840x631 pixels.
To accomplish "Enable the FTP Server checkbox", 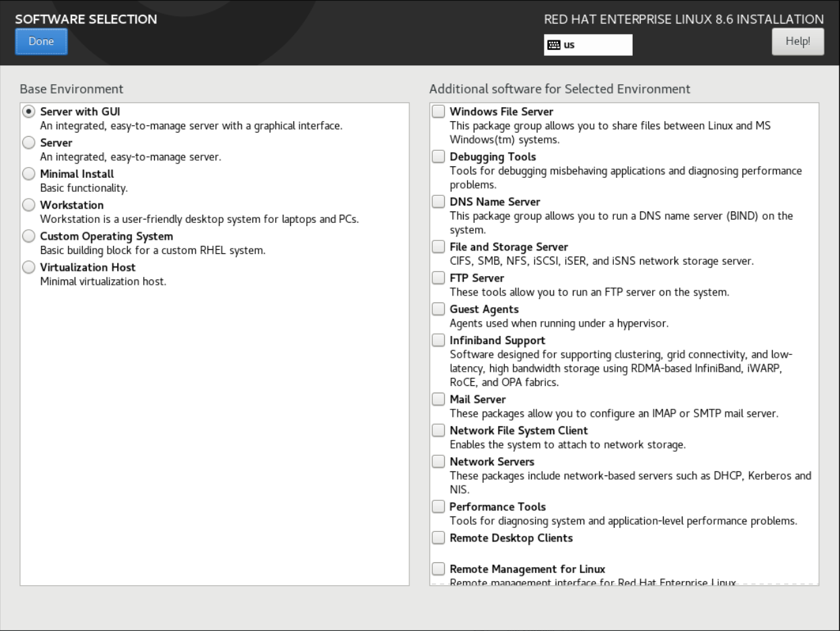I will (x=438, y=278).
